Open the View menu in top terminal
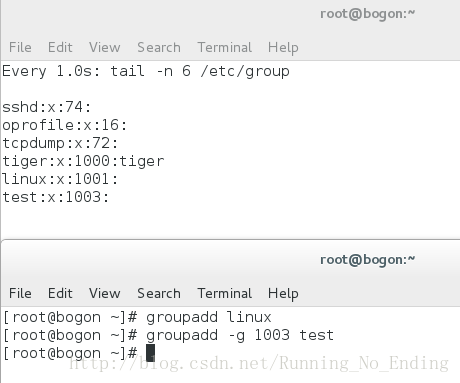 (x=104, y=47)
